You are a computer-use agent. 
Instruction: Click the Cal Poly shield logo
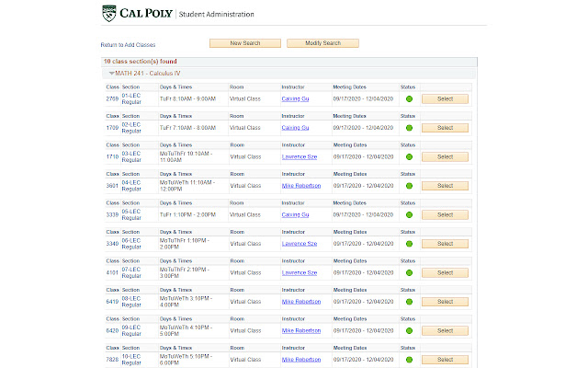pos(109,14)
